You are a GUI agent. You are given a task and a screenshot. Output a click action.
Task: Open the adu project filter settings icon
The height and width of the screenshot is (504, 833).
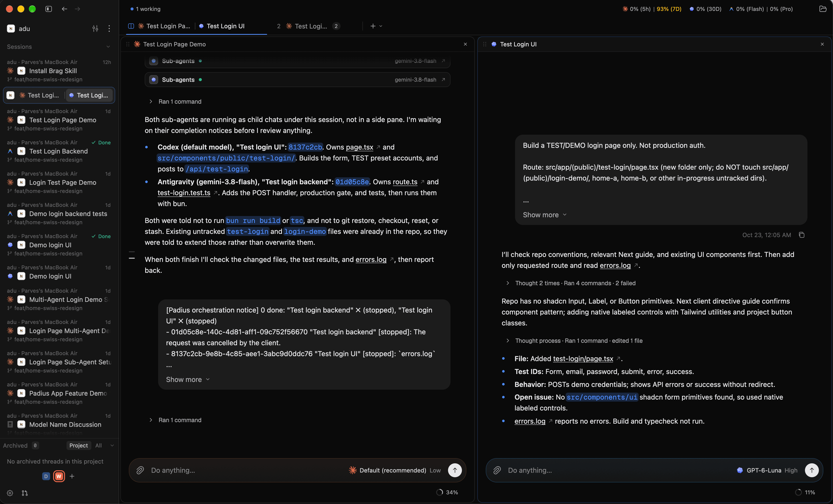coord(95,29)
